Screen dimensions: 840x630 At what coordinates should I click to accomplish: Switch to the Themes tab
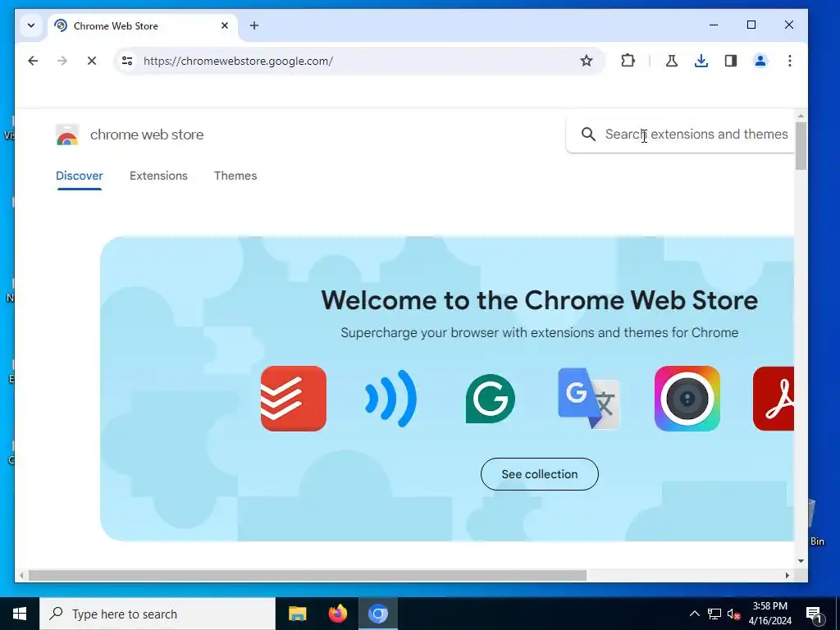[x=235, y=176]
